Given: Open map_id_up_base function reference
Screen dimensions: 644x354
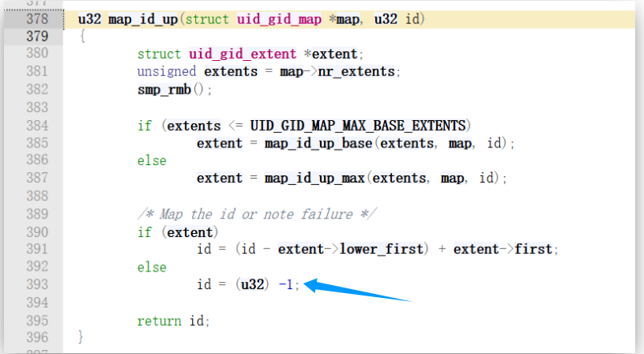Looking at the screenshot, I should click(x=318, y=143).
